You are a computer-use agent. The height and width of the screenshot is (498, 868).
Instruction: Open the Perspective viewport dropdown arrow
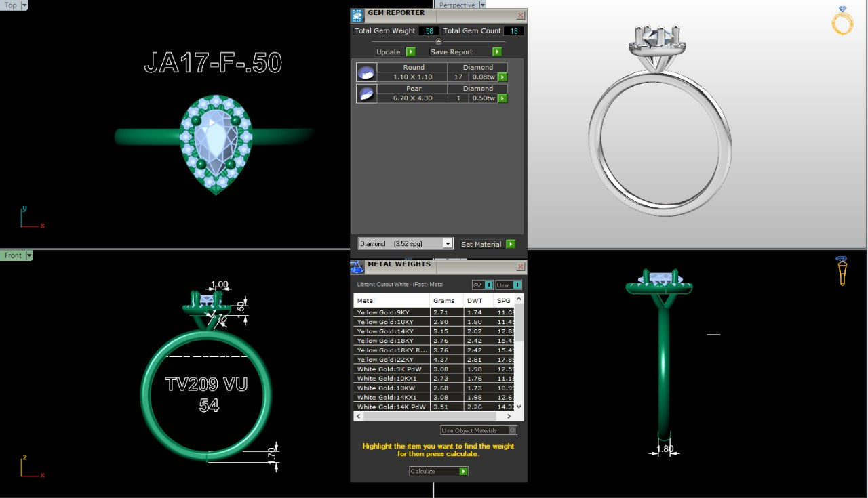click(x=482, y=5)
